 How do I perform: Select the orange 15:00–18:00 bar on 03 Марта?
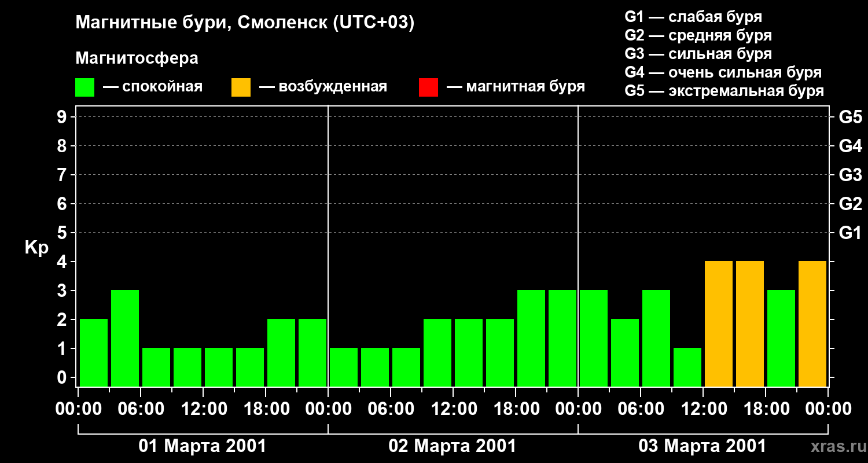coord(750,324)
